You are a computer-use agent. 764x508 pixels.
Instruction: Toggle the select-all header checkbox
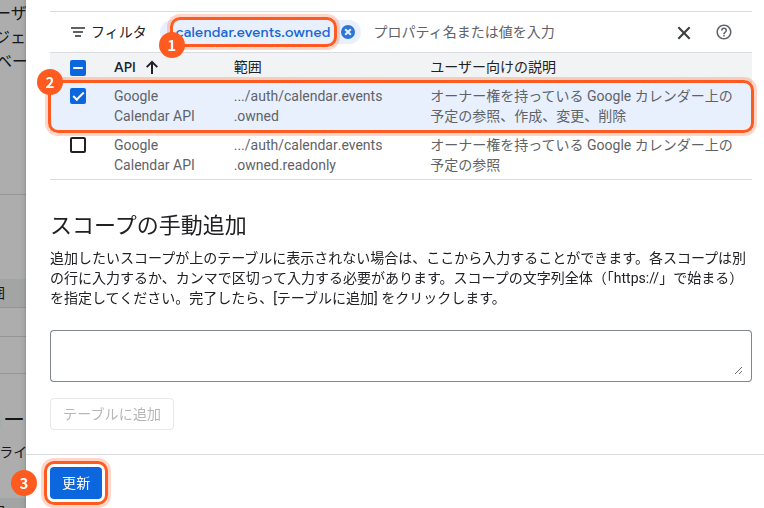click(x=78, y=67)
